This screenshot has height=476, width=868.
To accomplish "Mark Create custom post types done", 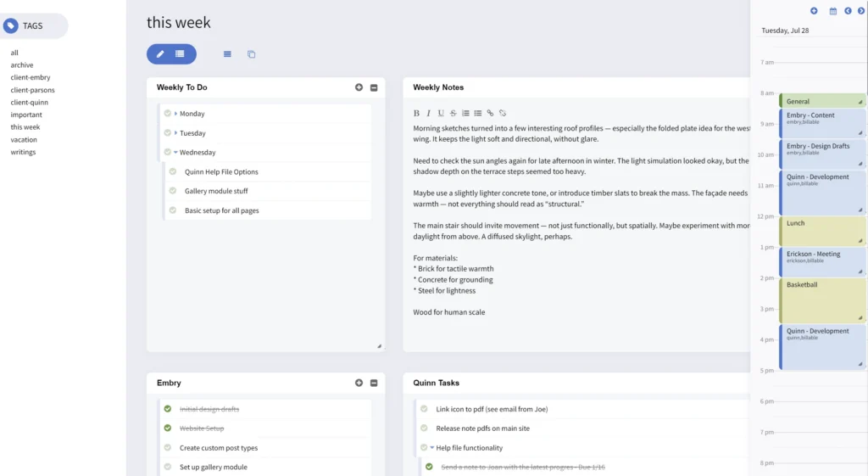I will [x=168, y=447].
